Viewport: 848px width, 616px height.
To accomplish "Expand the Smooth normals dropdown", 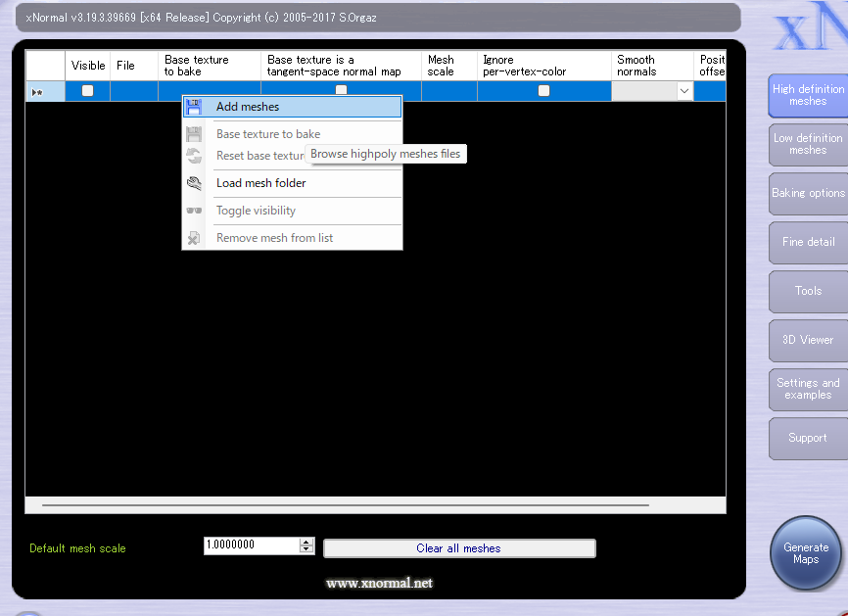I will [x=683, y=91].
